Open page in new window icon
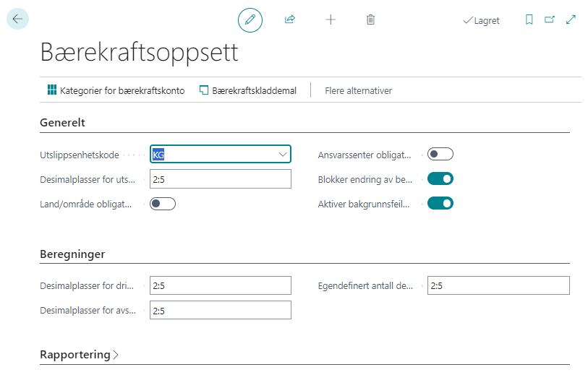This screenshot has width=588, height=388. click(x=550, y=20)
